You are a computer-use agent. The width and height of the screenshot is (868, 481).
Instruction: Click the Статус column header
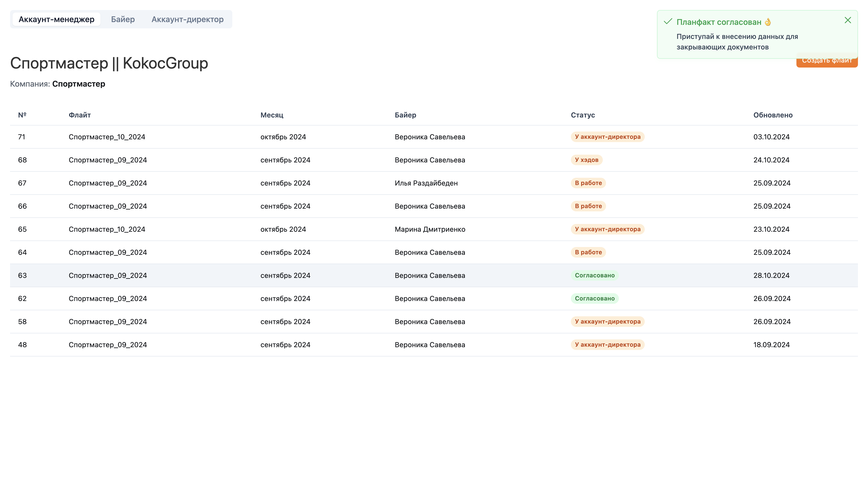coord(583,115)
